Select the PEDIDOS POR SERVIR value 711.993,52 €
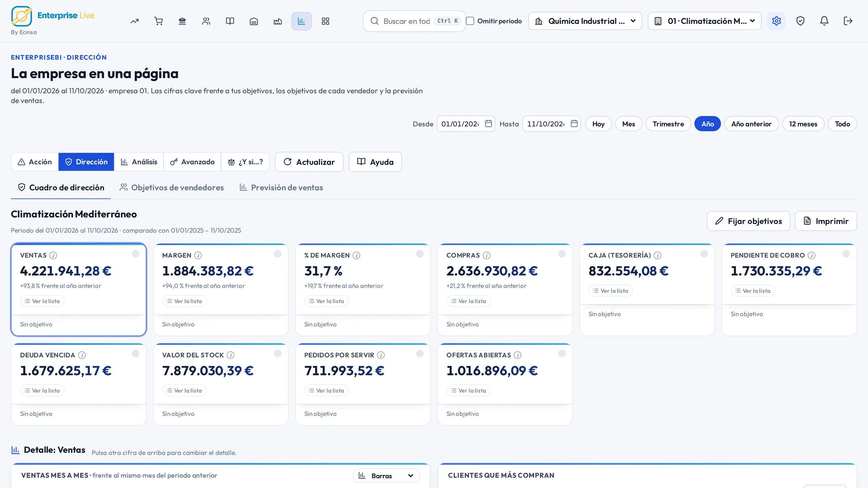868x488 pixels. pyautogui.click(x=344, y=371)
